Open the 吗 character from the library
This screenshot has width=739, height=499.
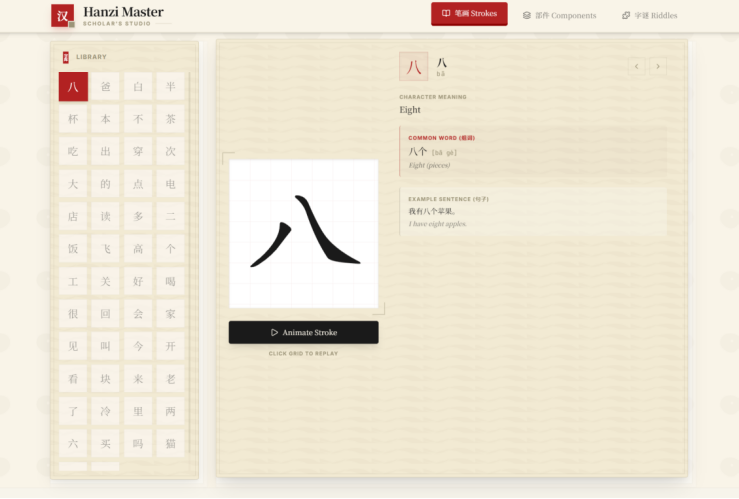point(138,443)
